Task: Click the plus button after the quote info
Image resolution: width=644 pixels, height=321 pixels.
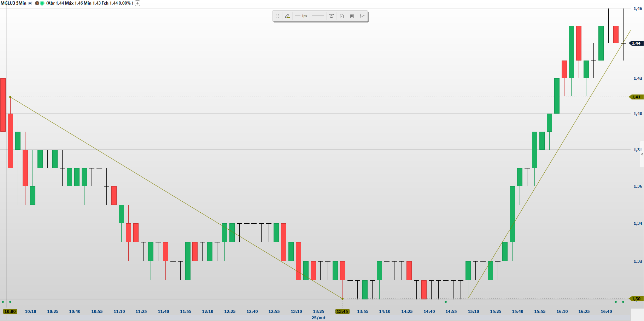Action: coord(137,3)
